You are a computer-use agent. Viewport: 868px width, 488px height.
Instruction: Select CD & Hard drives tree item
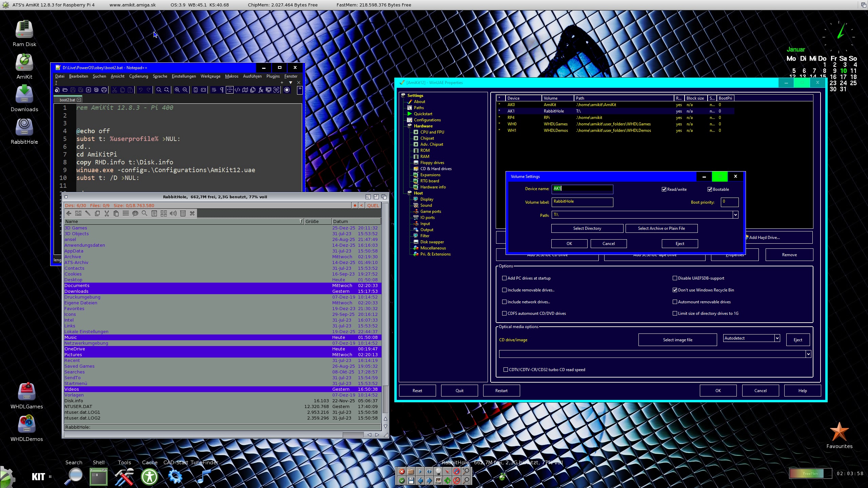click(x=436, y=169)
